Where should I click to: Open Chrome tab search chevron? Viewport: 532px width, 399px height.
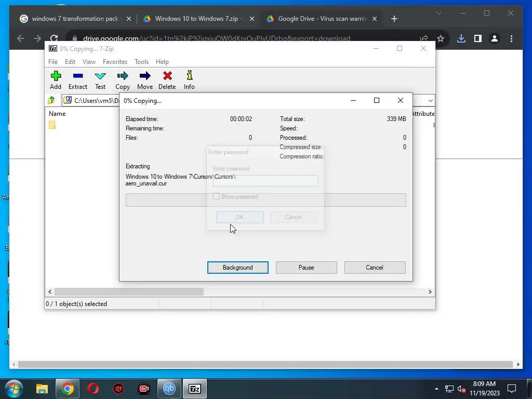pyautogui.click(x=438, y=13)
